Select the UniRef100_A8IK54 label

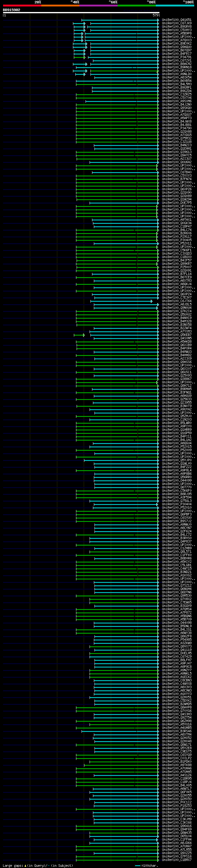(176, 78)
